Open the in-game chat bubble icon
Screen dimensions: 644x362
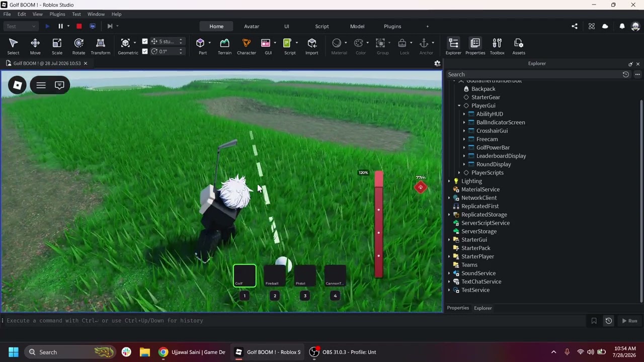coord(59,85)
